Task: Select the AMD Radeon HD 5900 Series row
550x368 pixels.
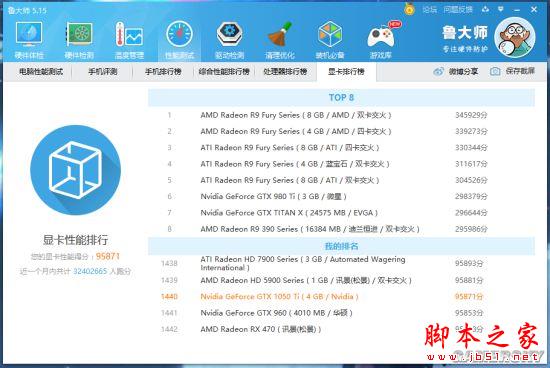Action: tap(341, 280)
